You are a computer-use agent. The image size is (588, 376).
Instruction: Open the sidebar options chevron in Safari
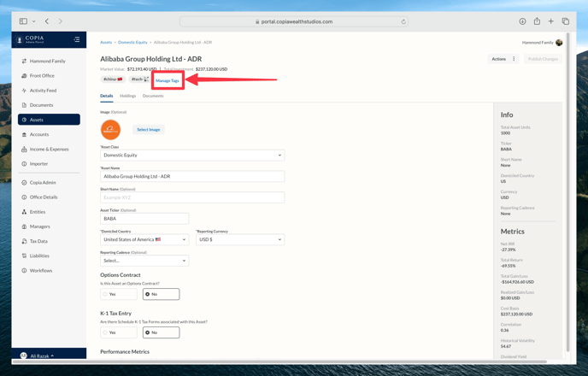click(x=33, y=21)
